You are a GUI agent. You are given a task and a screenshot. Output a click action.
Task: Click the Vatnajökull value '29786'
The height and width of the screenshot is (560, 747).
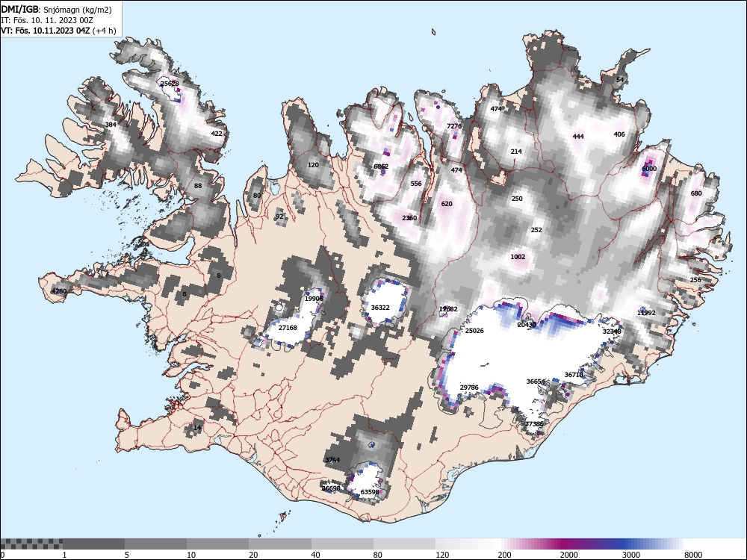pyautogui.click(x=469, y=388)
